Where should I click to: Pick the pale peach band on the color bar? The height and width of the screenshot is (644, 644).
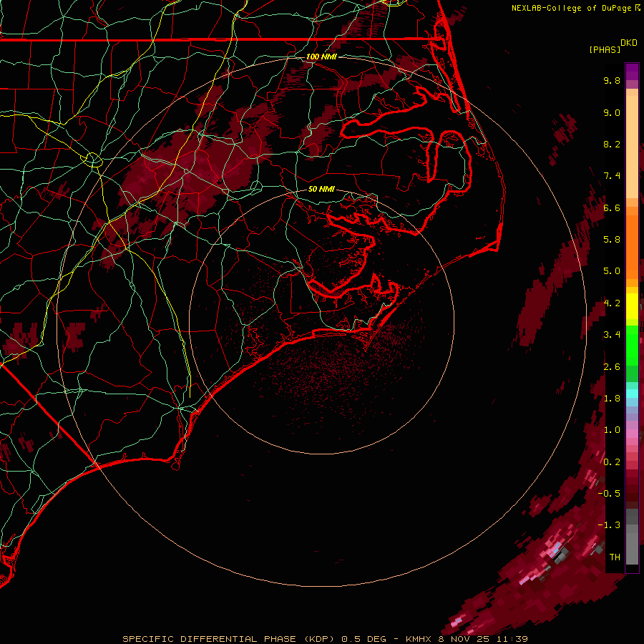(632, 148)
